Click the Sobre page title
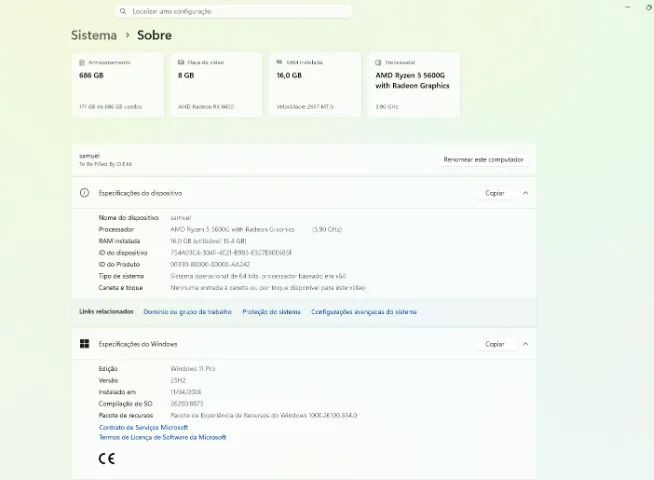 (154, 35)
